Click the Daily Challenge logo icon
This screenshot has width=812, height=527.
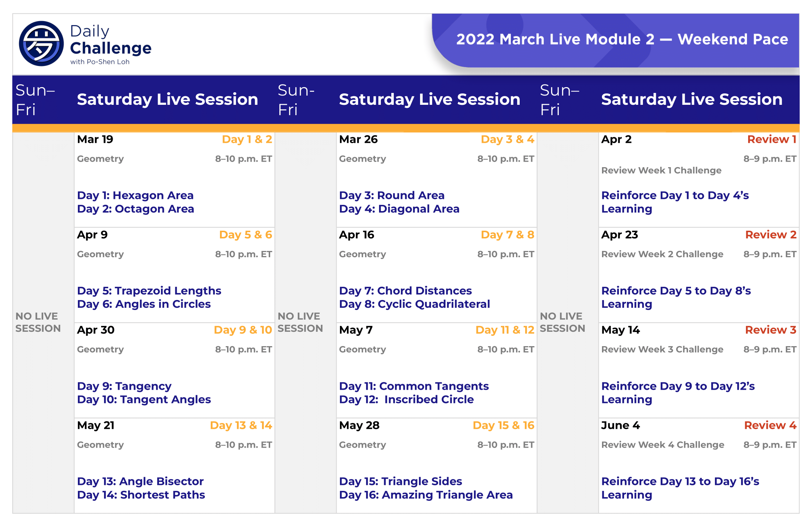click(x=41, y=44)
